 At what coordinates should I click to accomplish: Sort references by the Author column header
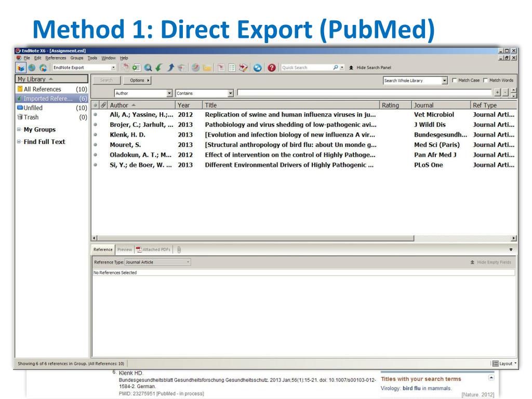coord(141,105)
